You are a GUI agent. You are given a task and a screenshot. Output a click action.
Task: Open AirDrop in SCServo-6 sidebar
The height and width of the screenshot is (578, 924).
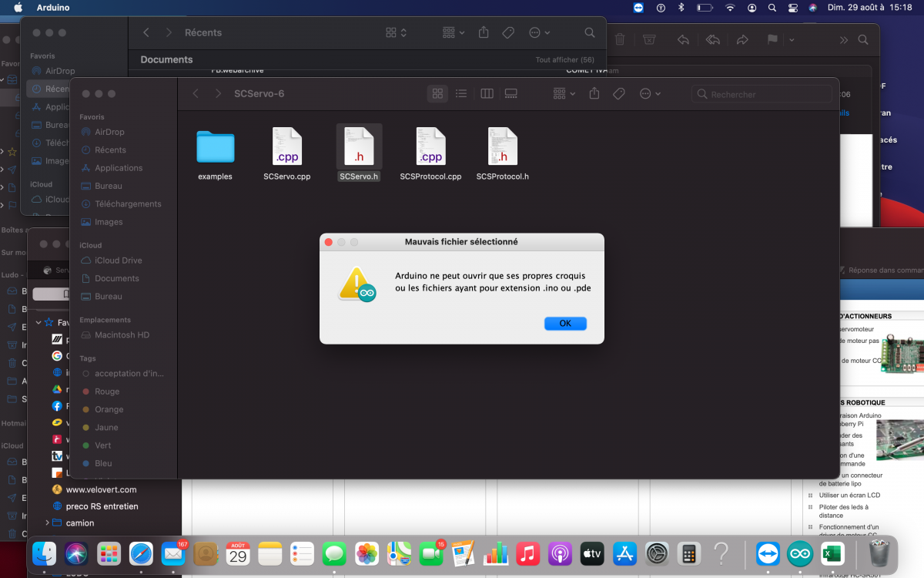(109, 132)
